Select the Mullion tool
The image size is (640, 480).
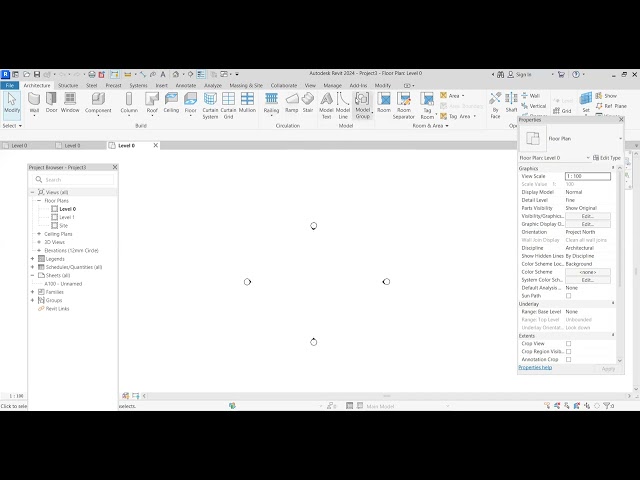(x=247, y=102)
